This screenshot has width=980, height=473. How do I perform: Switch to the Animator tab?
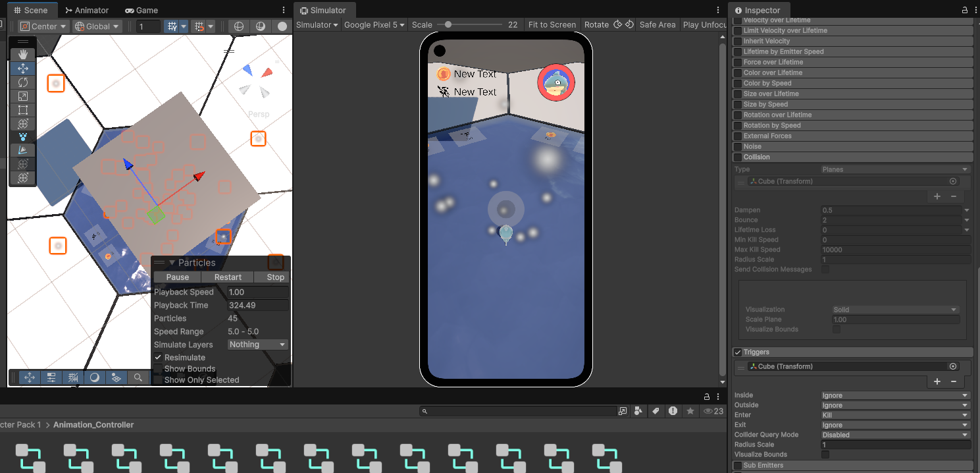(x=88, y=10)
